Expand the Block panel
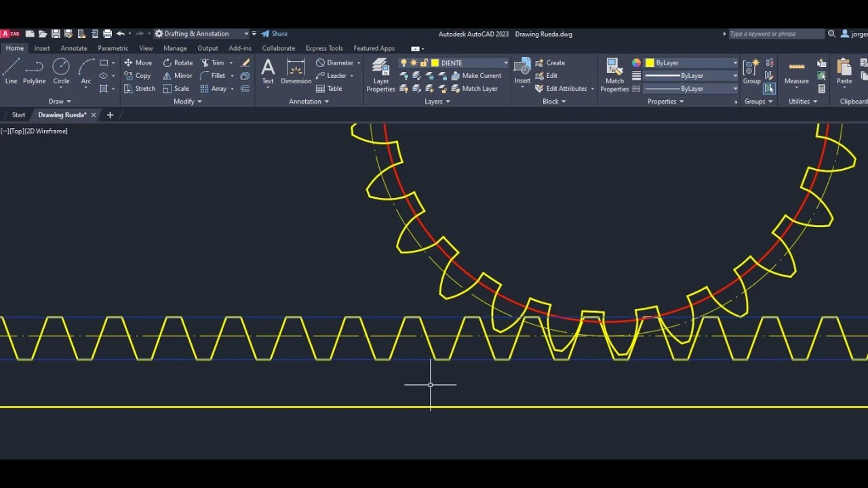868x488 pixels. click(554, 102)
